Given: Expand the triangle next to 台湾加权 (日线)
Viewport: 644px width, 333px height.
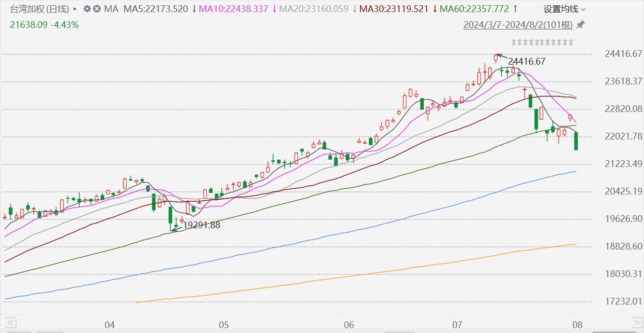Looking at the screenshot, I should [x=75, y=9].
